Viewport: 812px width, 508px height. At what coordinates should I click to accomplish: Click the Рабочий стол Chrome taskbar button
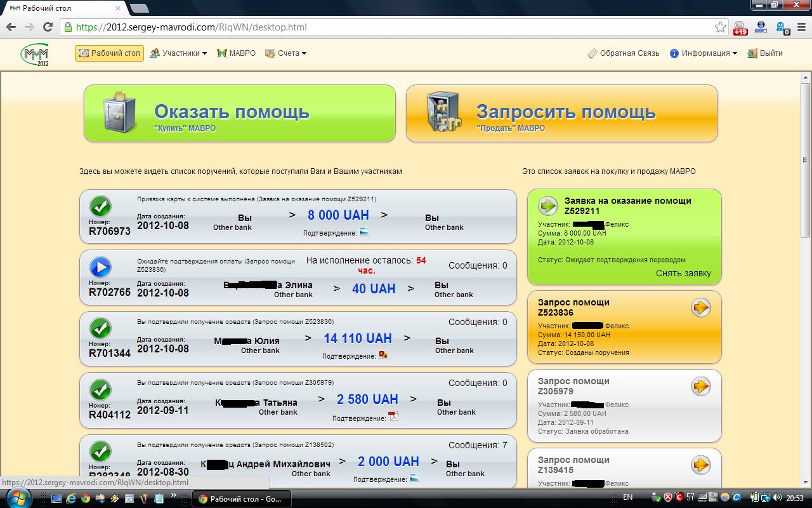click(241, 498)
